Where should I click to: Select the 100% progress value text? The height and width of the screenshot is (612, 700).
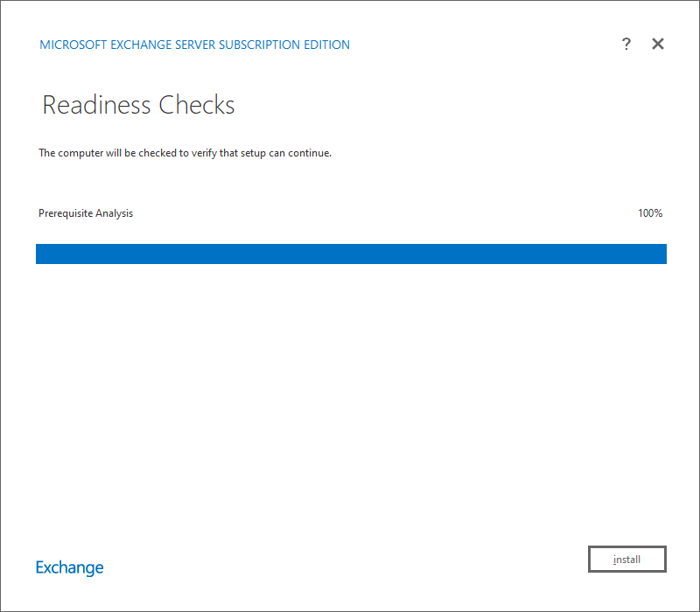click(650, 213)
